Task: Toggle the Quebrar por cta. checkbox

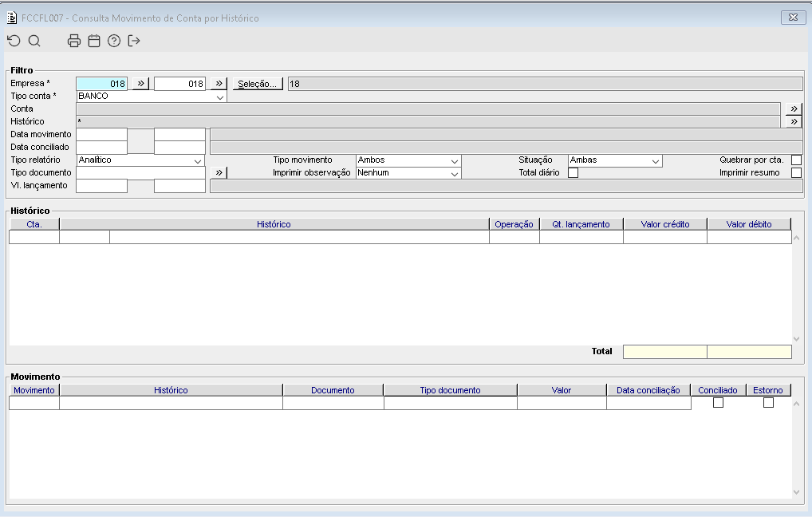Action: 797,160
